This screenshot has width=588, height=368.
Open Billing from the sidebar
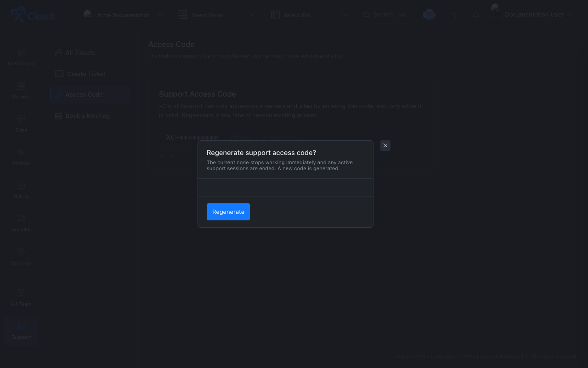pyautogui.click(x=21, y=191)
